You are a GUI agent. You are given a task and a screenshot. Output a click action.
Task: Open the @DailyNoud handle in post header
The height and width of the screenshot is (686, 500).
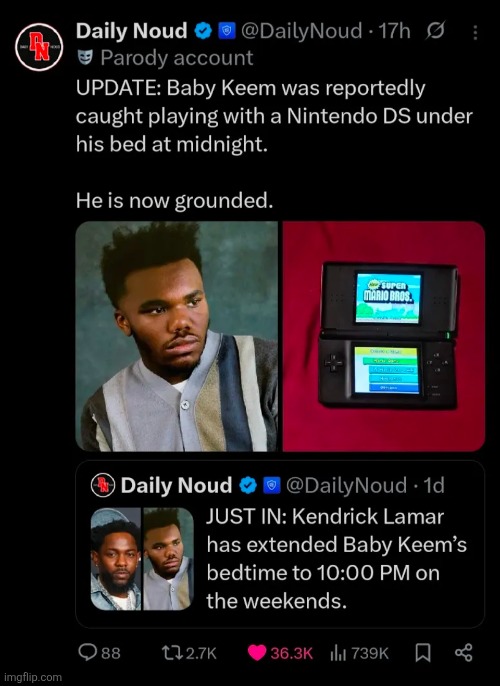coord(301,32)
